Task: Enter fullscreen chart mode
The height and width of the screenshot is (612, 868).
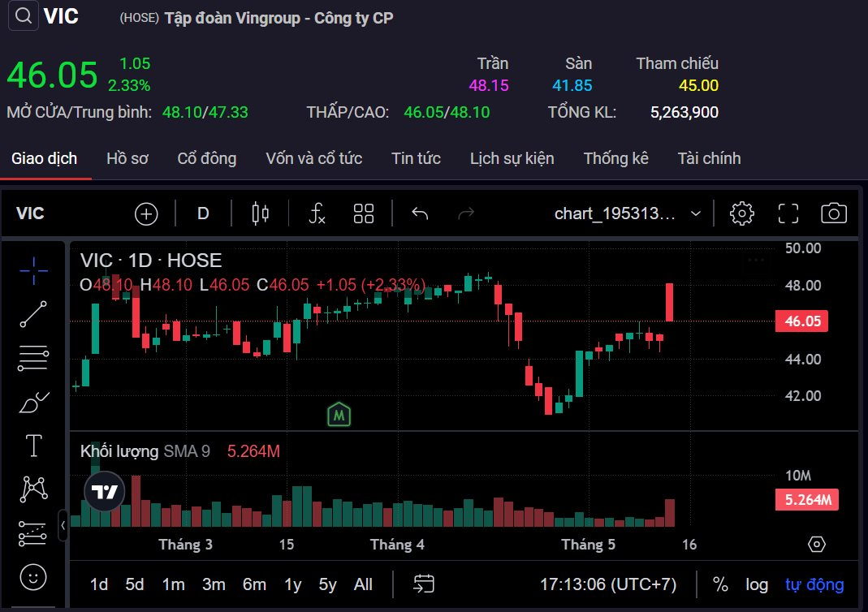Action: (788, 213)
